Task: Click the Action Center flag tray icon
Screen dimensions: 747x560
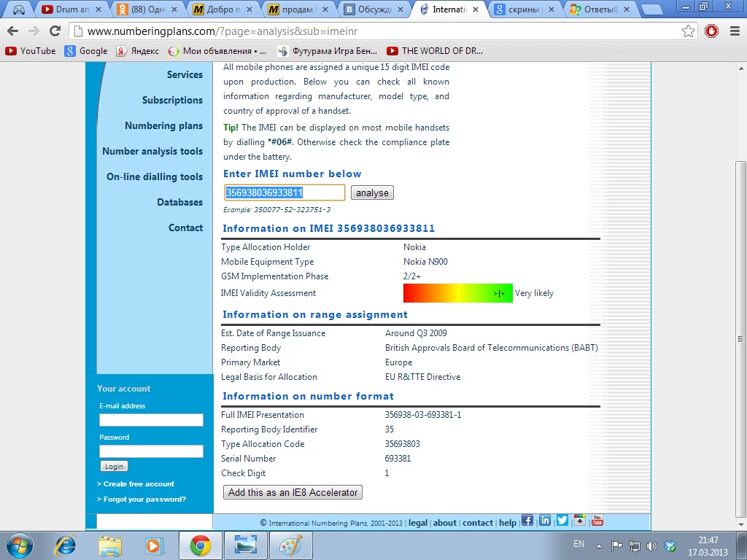Action: tap(617, 546)
